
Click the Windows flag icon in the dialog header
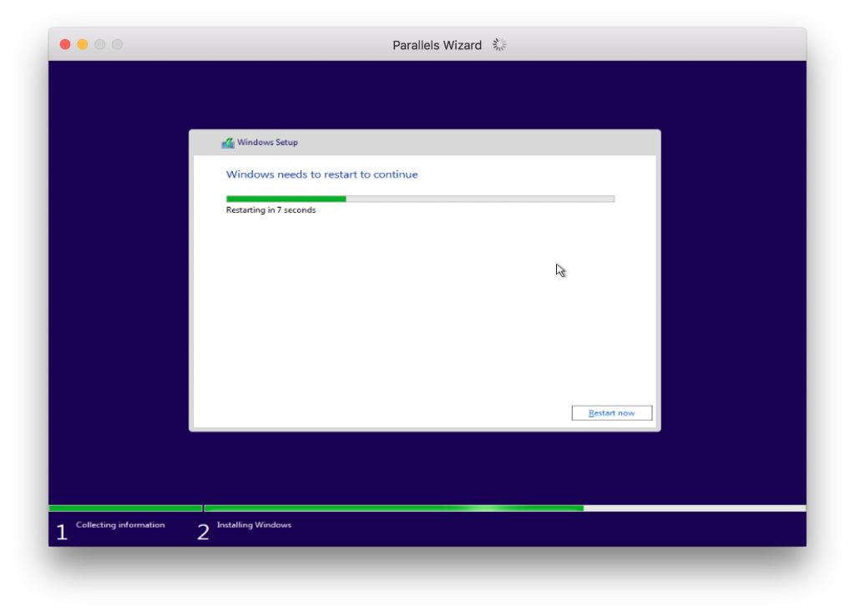(x=226, y=143)
